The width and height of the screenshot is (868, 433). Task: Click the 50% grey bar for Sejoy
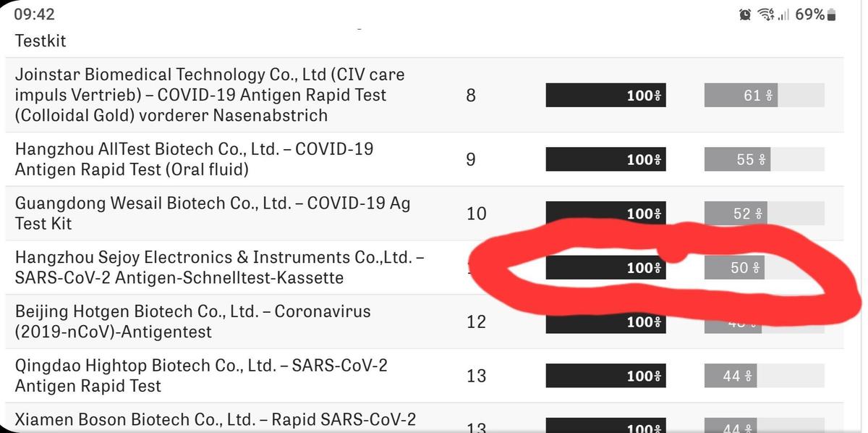[x=733, y=267]
